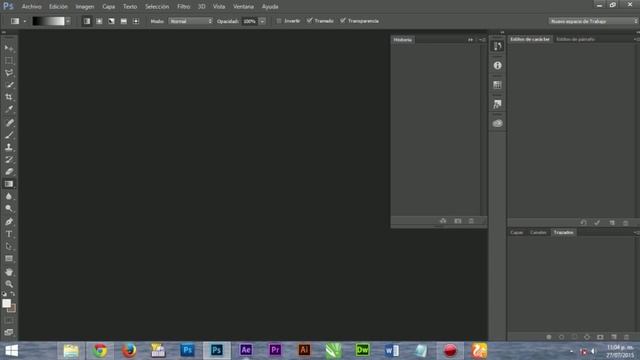Choose Reflected gradient type

point(124,21)
